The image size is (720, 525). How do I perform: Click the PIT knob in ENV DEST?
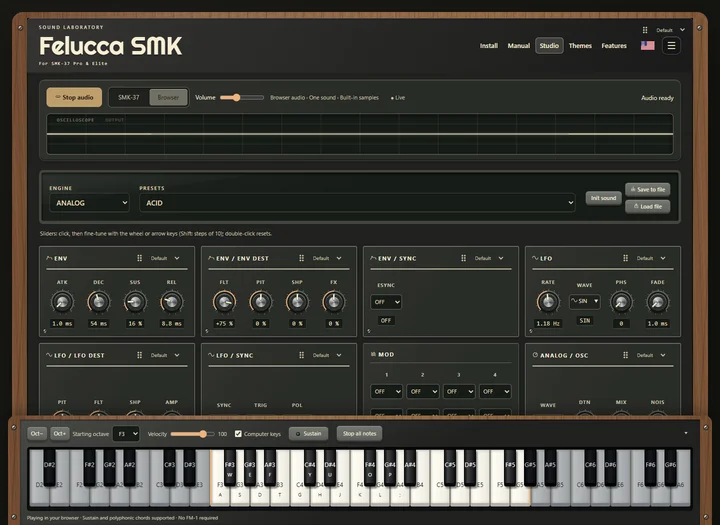(260, 302)
